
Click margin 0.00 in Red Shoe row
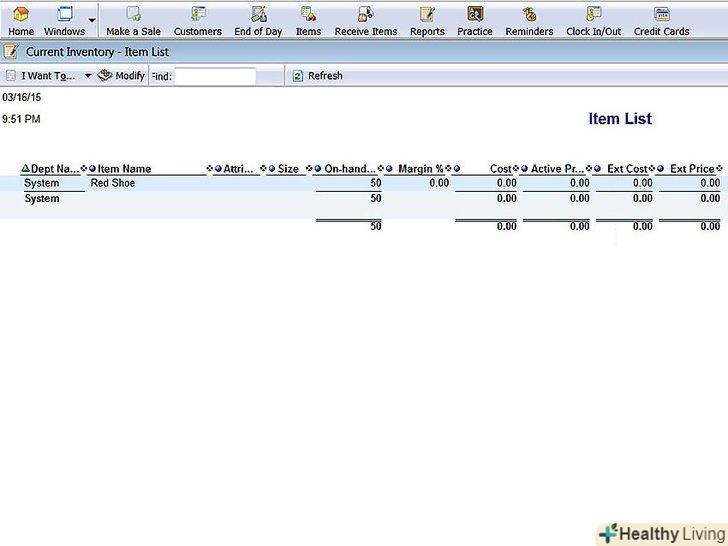tap(439, 183)
